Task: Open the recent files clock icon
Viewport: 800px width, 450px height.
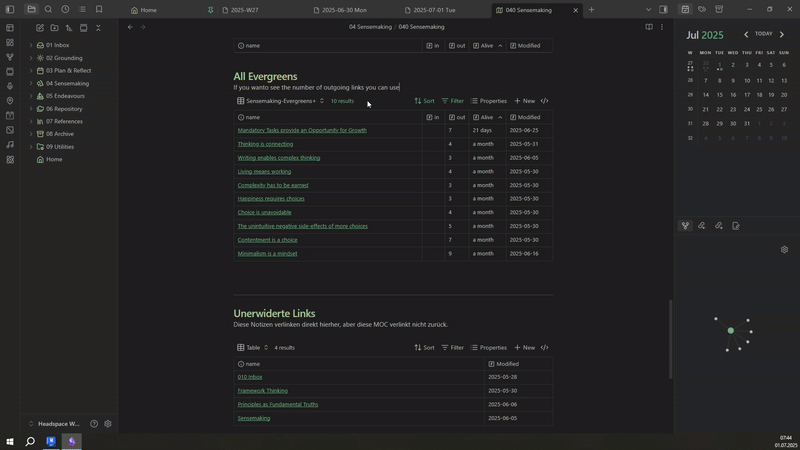Action: click(x=65, y=9)
